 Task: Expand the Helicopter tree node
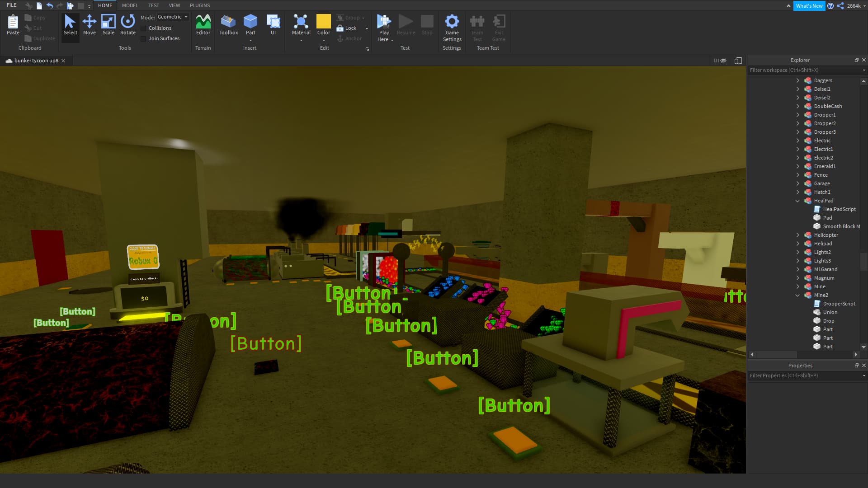pyautogui.click(x=797, y=235)
